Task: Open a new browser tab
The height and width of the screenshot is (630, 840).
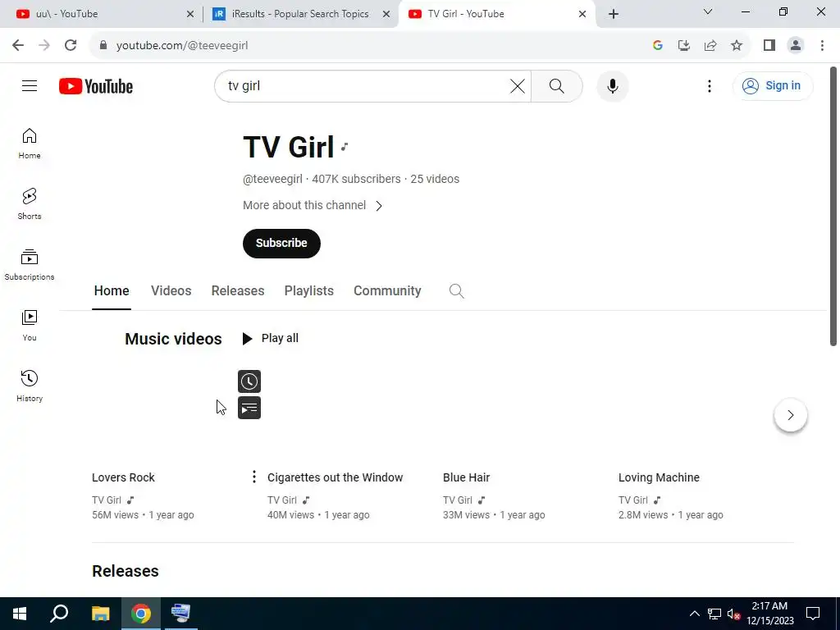Action: [614, 14]
